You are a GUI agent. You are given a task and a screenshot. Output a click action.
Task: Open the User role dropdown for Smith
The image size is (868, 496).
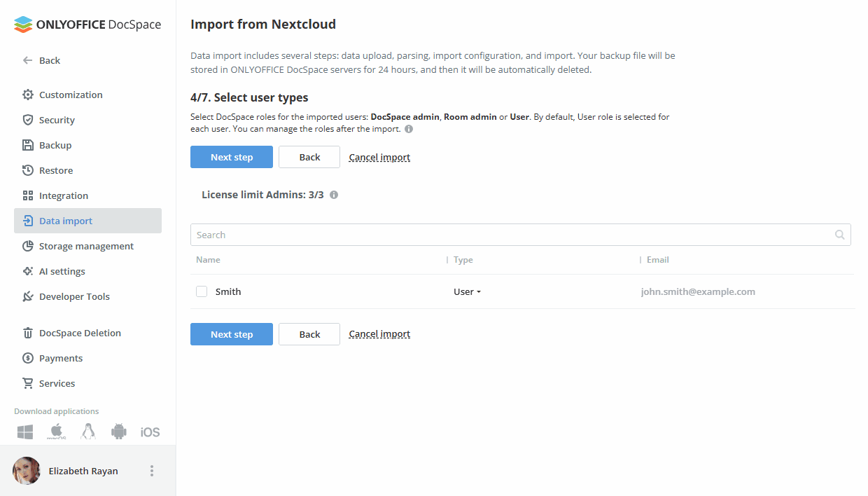pyautogui.click(x=467, y=291)
